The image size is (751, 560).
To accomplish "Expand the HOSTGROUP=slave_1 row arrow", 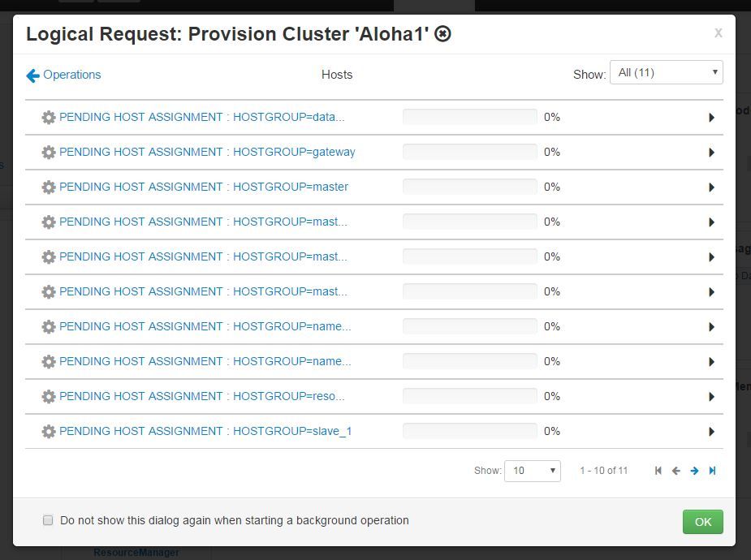I will tap(711, 431).
